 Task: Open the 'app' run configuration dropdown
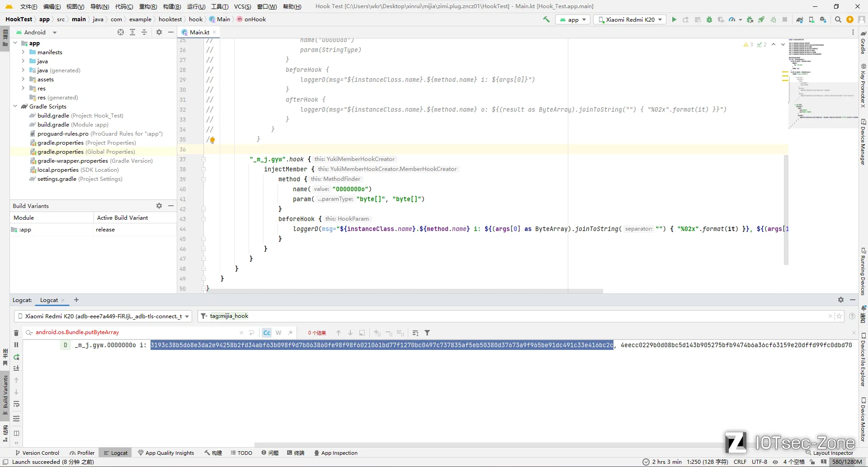click(573, 19)
